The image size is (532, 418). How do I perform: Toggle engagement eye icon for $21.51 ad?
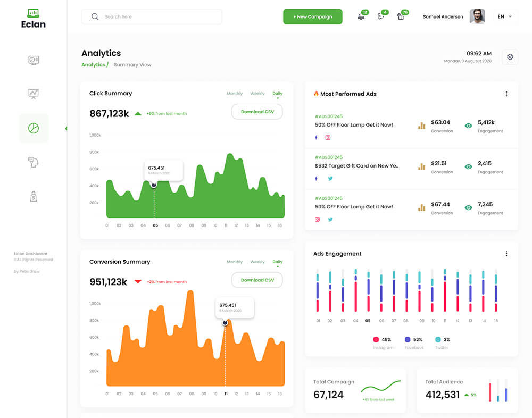tap(468, 166)
